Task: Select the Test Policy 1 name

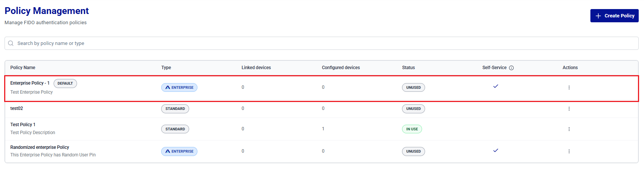Action: pyautogui.click(x=23, y=125)
